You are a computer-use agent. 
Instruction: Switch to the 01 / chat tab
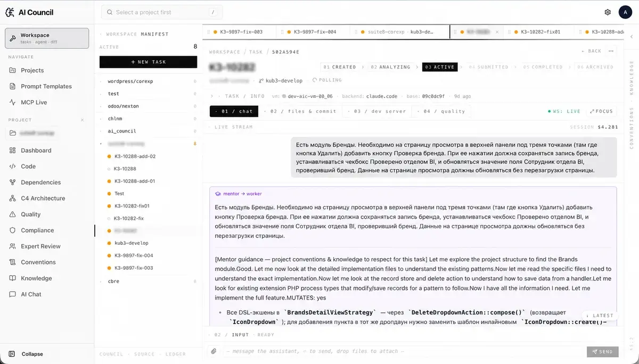[x=234, y=111]
